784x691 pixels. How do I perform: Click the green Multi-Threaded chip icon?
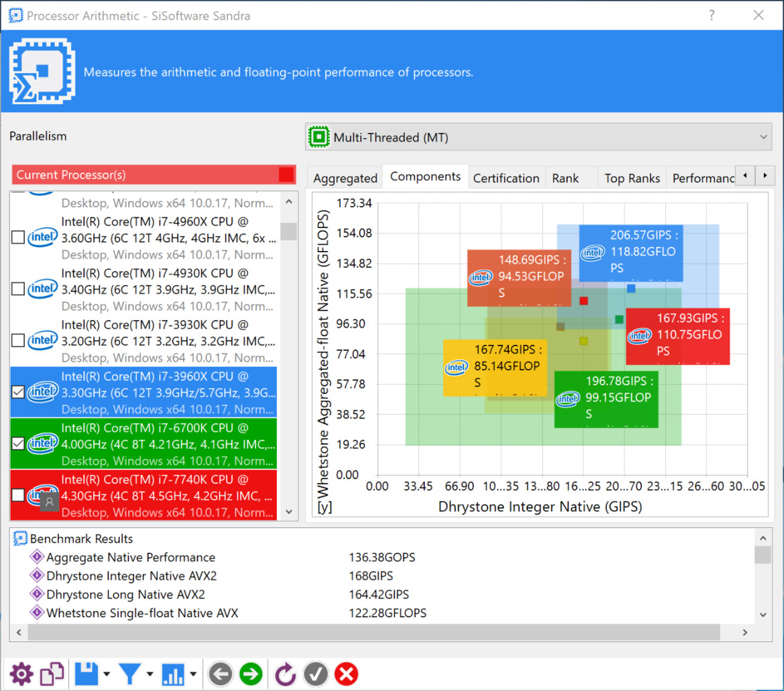pyautogui.click(x=319, y=137)
